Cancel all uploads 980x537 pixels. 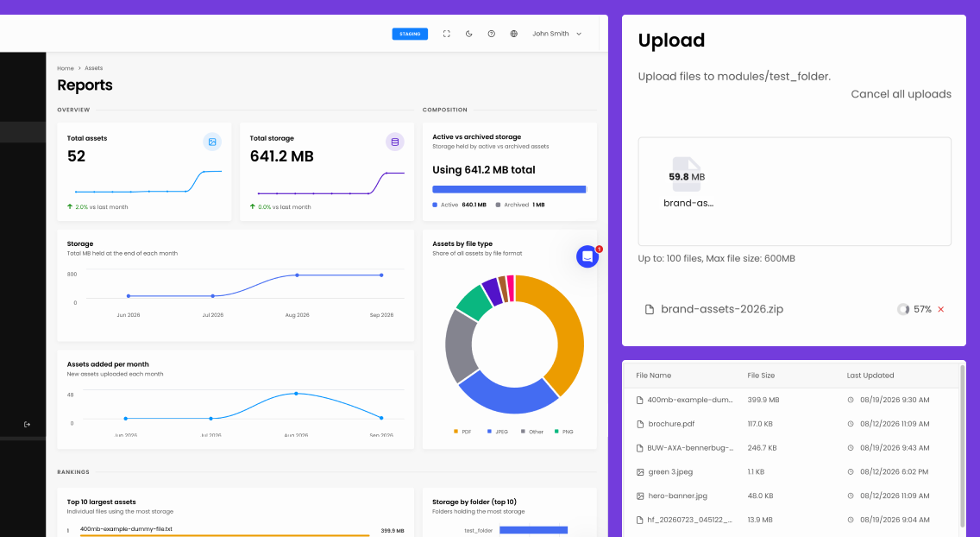(901, 94)
